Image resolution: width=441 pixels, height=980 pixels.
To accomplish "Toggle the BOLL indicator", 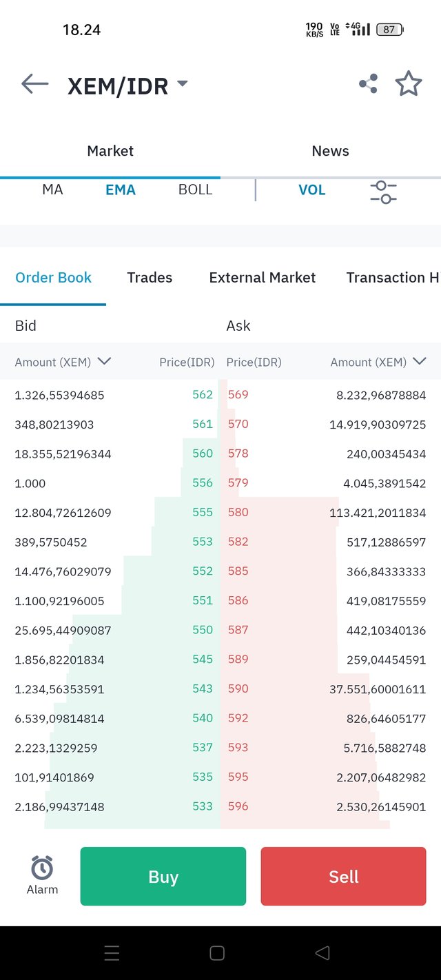I will [x=195, y=190].
